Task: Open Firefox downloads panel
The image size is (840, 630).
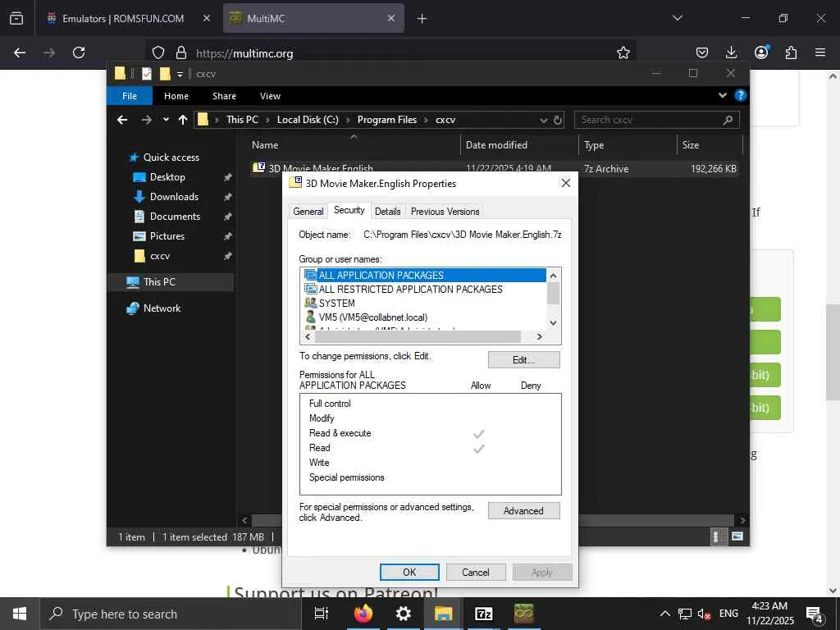Action: tap(731, 52)
